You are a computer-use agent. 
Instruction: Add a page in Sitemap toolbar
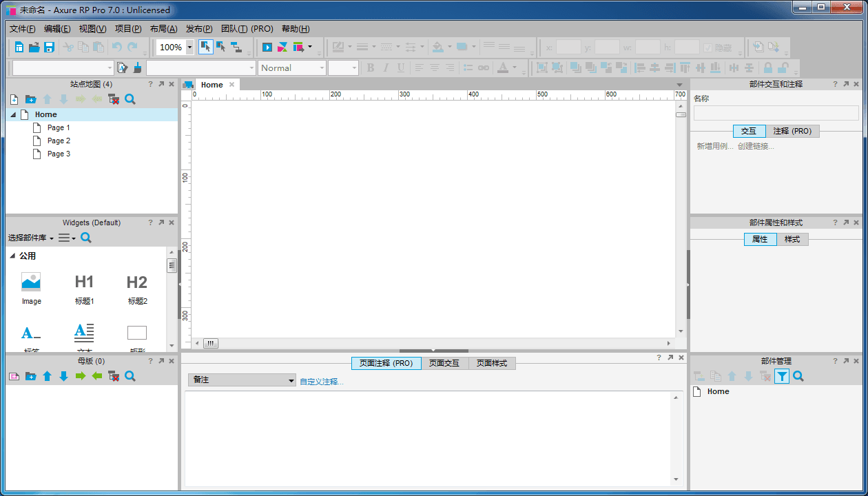click(x=14, y=99)
